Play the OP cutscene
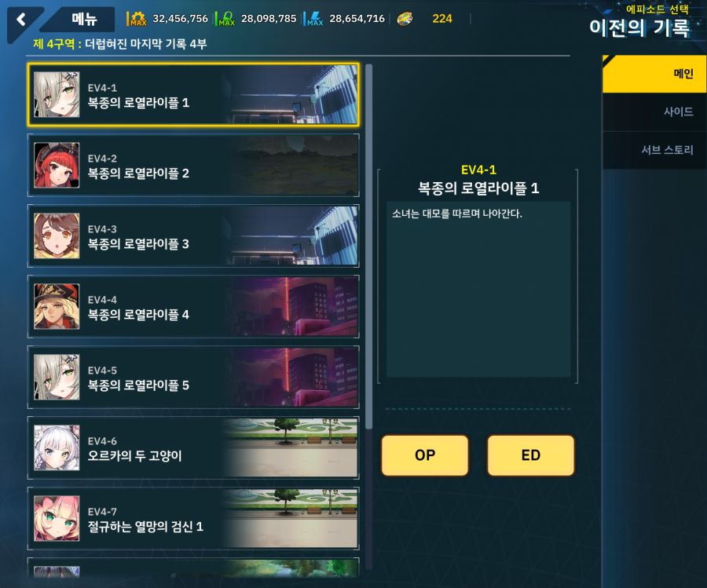 coord(425,455)
